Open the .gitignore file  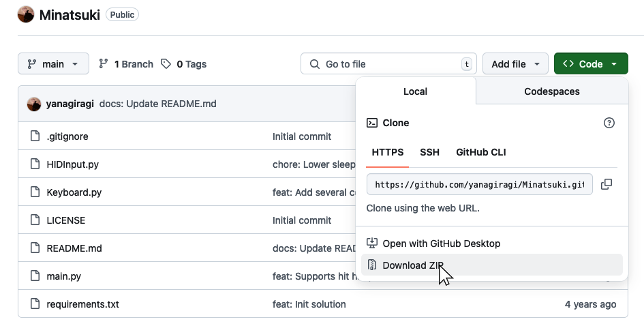(67, 136)
